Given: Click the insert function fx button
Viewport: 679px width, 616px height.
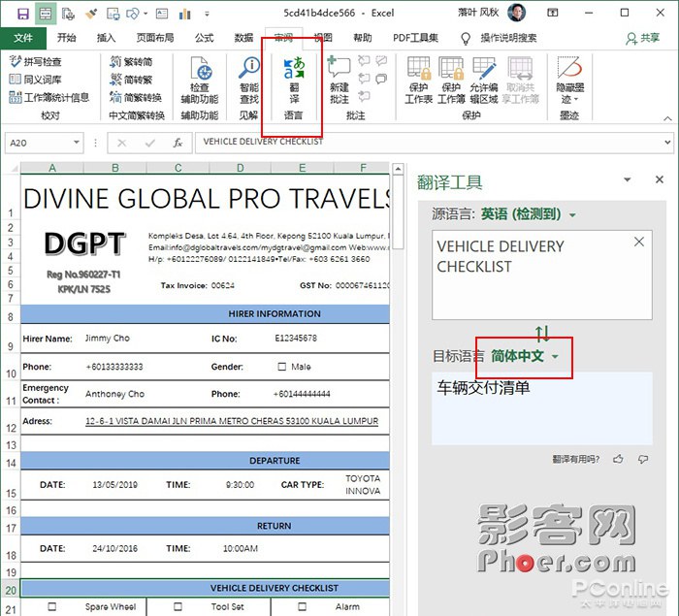Looking at the screenshot, I should (178, 143).
